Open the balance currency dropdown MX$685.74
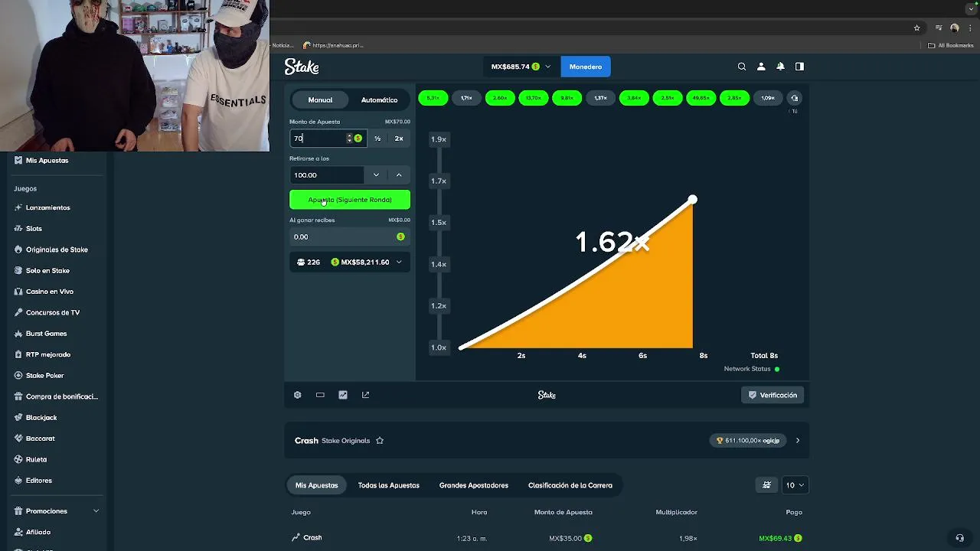 point(521,67)
